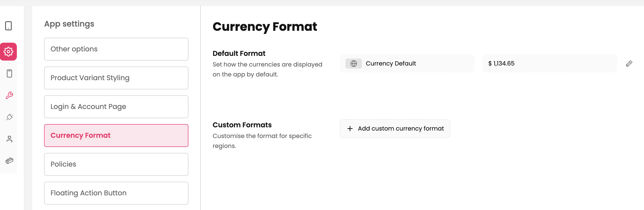Click the plus icon for custom format
This screenshot has height=210, width=644.
tap(350, 129)
